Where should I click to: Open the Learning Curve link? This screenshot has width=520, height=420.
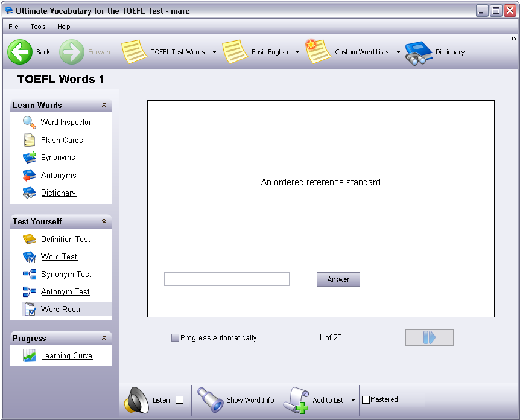coord(66,355)
